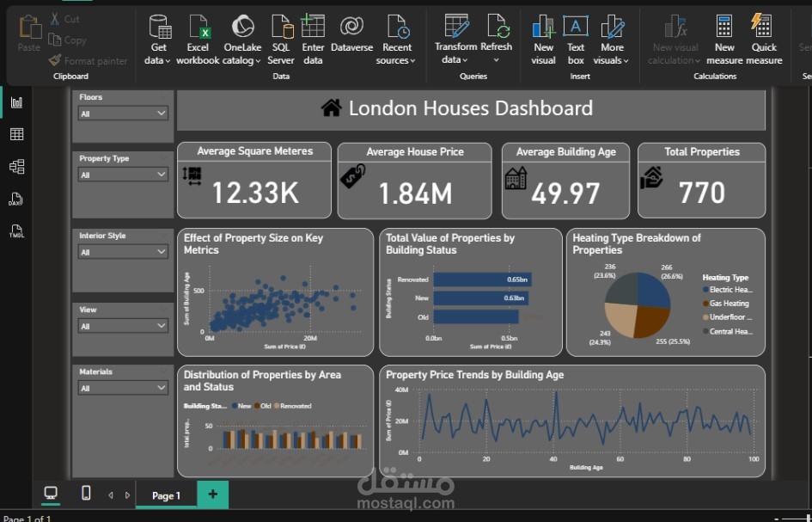Create a Quick measure
Screen dimensions: 812x522
(763, 28)
